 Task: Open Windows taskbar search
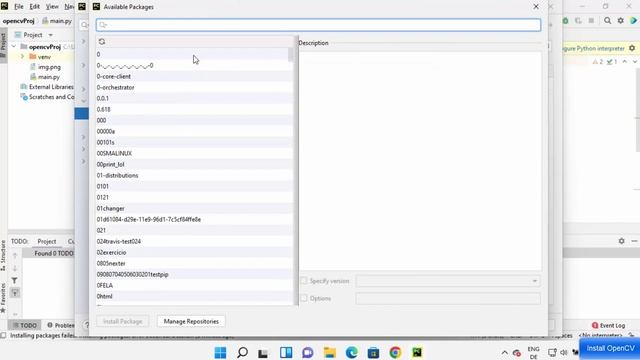242,352
